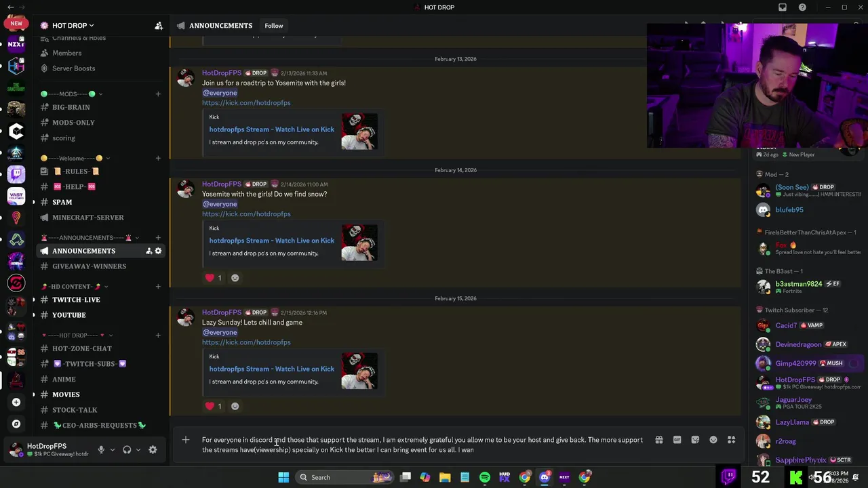Create channel in HOT DROP category

coord(158,335)
